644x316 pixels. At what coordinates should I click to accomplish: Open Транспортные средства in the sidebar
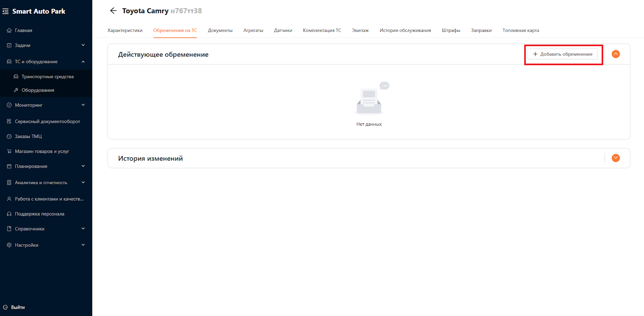[47, 77]
